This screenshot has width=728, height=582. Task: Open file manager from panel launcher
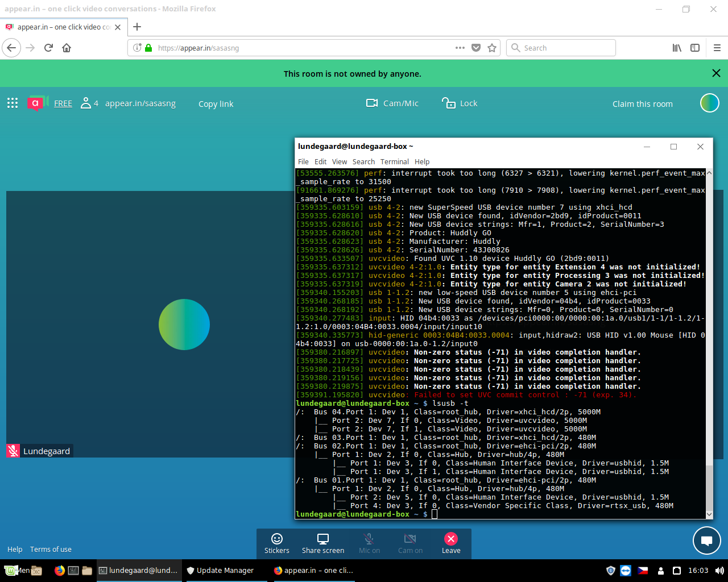pos(87,570)
